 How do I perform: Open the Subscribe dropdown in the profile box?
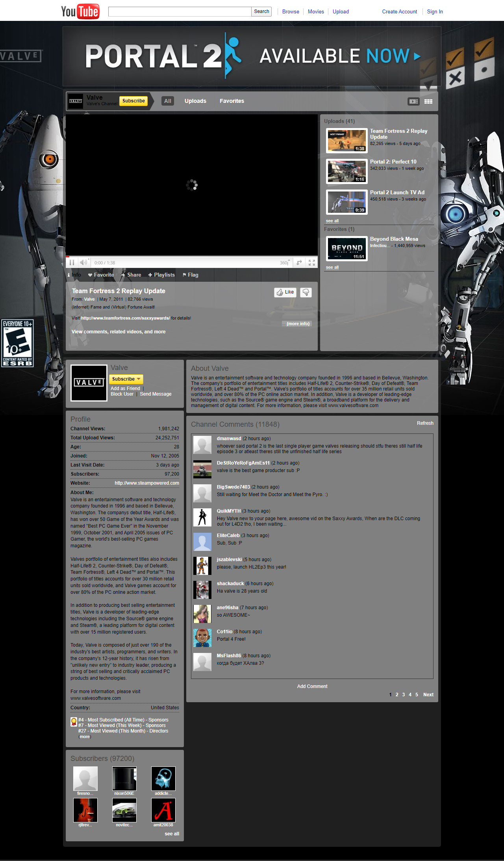click(126, 379)
